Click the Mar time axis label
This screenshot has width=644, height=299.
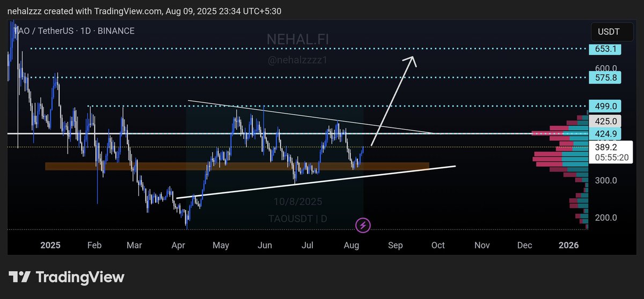tap(134, 245)
